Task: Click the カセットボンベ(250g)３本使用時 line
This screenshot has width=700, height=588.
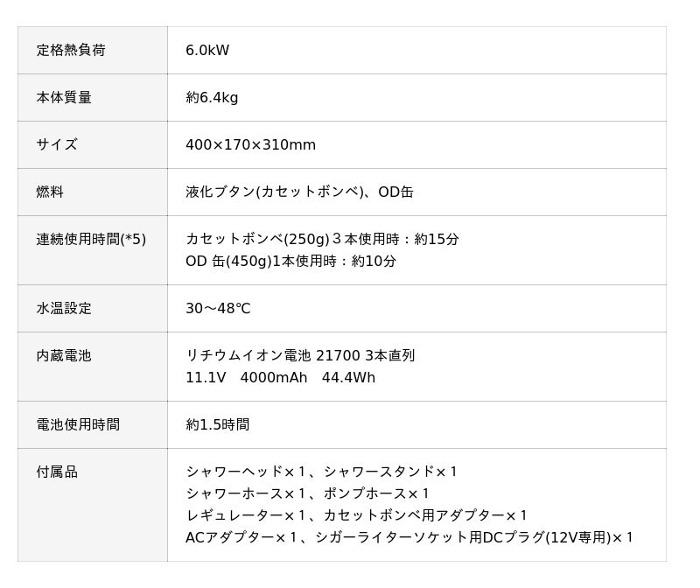Action: (x=322, y=240)
